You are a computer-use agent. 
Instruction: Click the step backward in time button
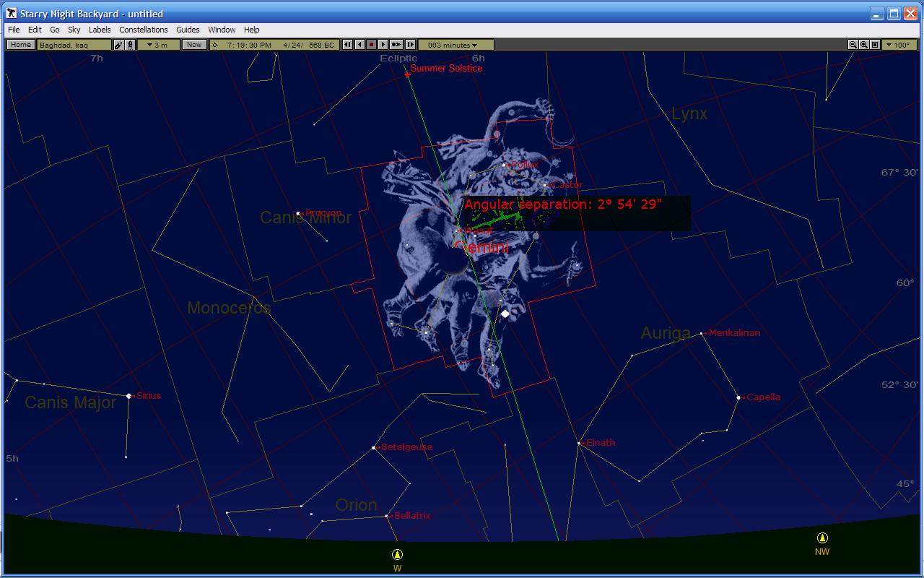tap(347, 45)
